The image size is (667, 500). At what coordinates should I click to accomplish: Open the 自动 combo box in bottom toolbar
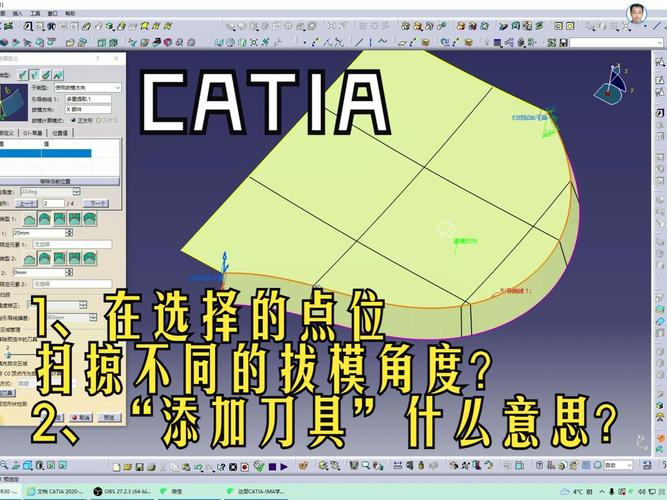click(618, 466)
